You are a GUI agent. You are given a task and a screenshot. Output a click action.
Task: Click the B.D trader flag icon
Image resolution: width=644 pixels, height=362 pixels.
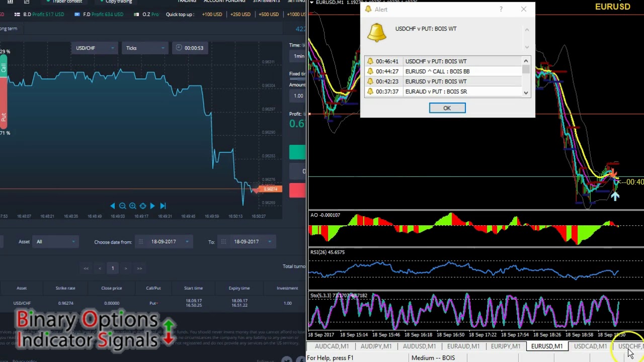(18, 14)
